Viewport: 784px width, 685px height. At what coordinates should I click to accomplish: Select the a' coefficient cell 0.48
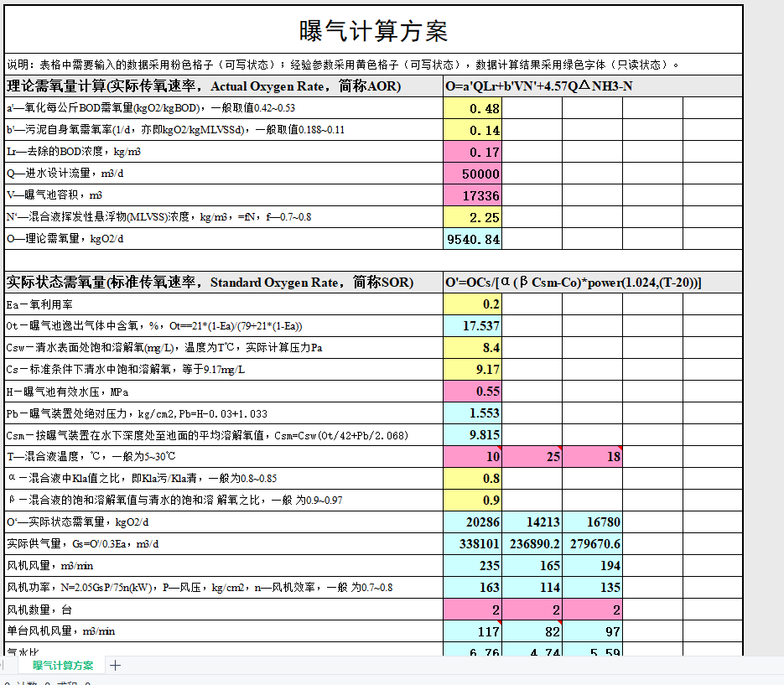coord(473,108)
